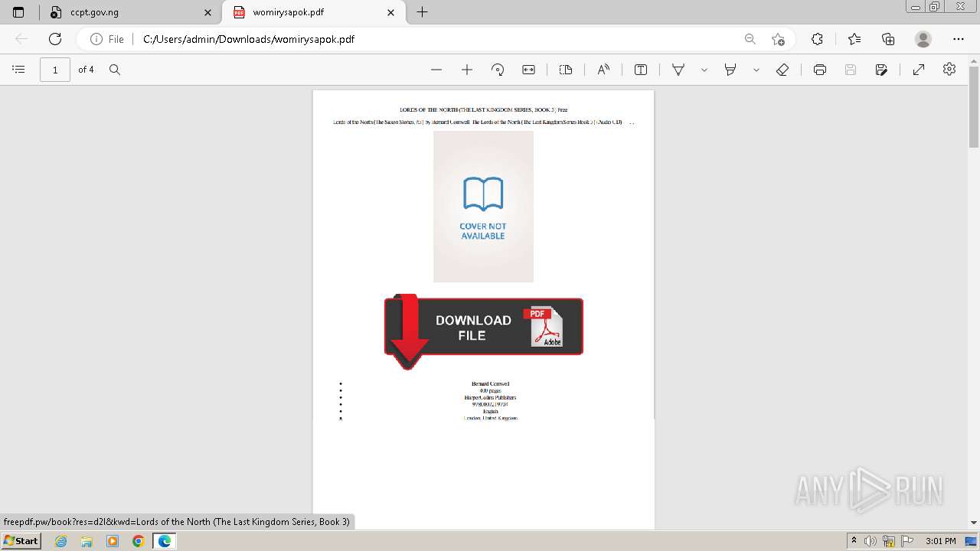
Task: Search within the PDF document
Action: tap(115, 70)
